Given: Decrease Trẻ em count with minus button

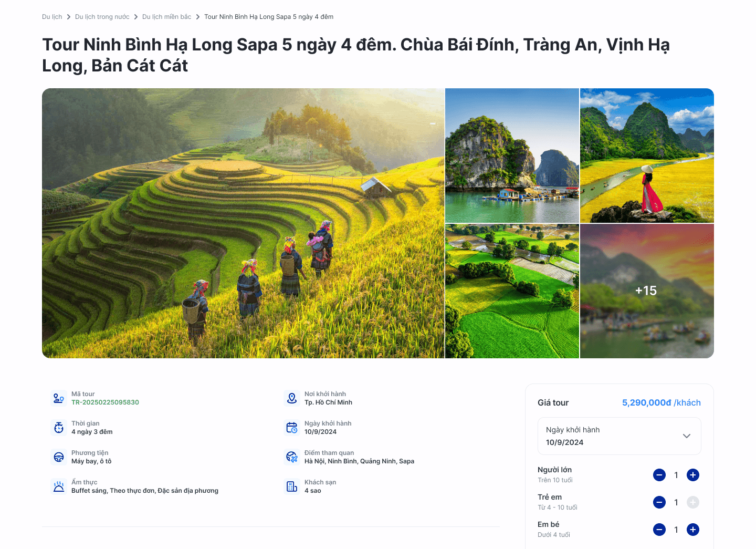Looking at the screenshot, I should tap(659, 502).
